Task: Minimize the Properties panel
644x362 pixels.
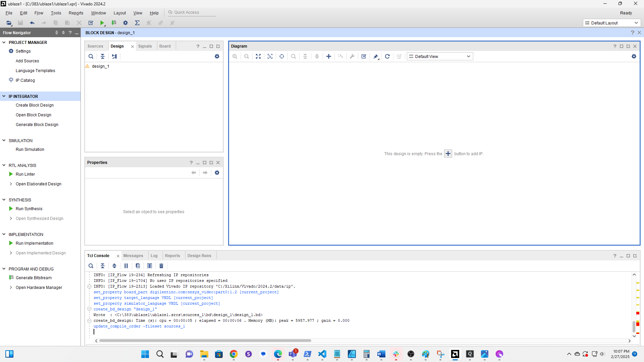Action: point(198,163)
